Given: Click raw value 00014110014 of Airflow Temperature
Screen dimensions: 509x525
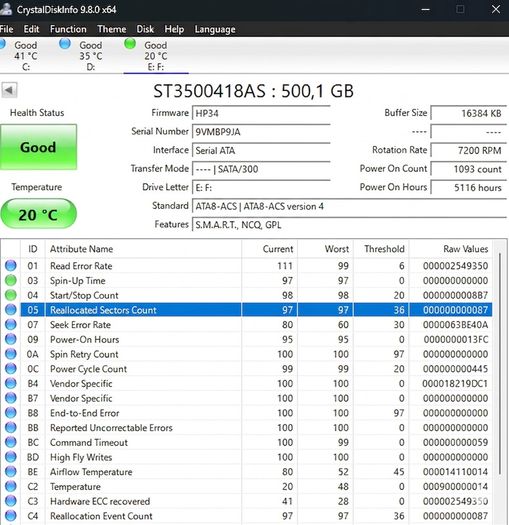Looking at the screenshot, I should [455, 472].
